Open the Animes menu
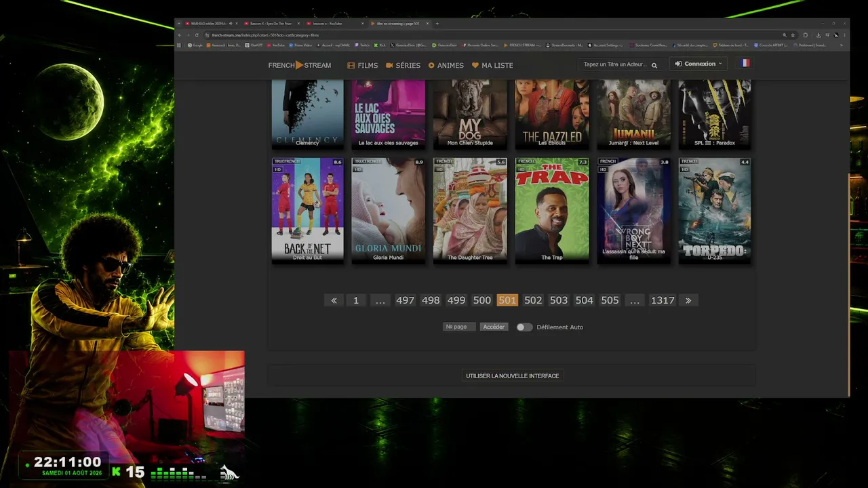The image size is (868, 488). point(446,65)
